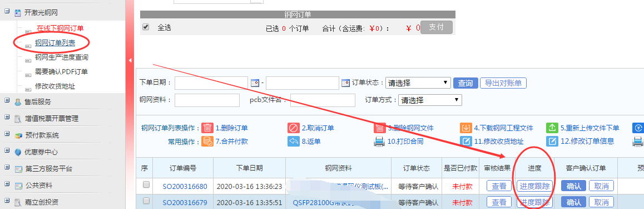
Task: Click the red delete order trash icon
Action: click(x=208, y=128)
